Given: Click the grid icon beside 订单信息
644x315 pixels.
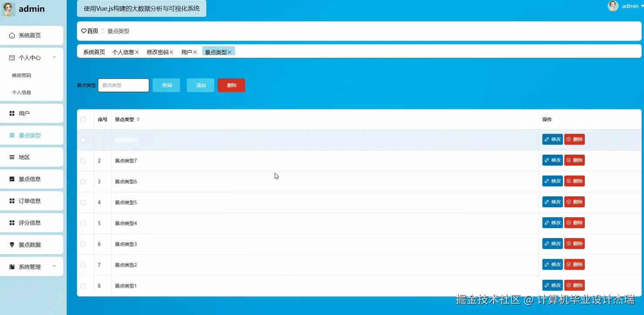Looking at the screenshot, I should [12, 201].
